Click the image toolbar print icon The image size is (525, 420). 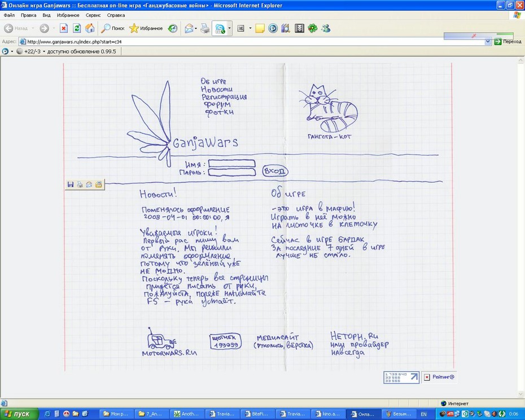(x=80, y=185)
